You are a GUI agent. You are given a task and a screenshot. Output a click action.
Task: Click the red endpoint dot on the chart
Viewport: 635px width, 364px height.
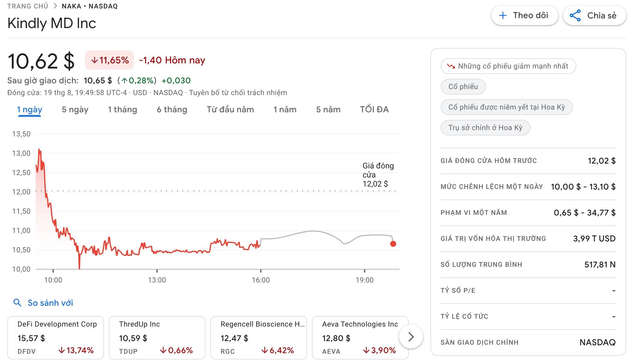(393, 244)
